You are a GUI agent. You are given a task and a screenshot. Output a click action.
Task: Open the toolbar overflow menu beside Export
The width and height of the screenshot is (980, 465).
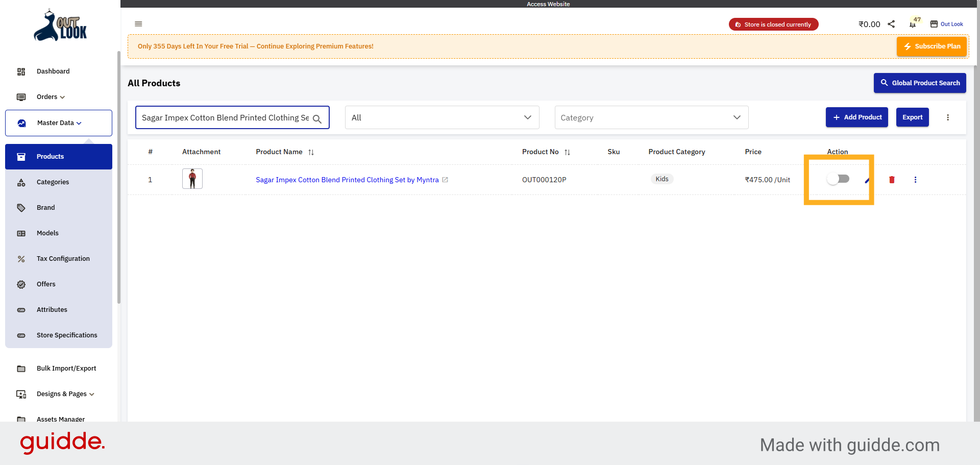[948, 117]
